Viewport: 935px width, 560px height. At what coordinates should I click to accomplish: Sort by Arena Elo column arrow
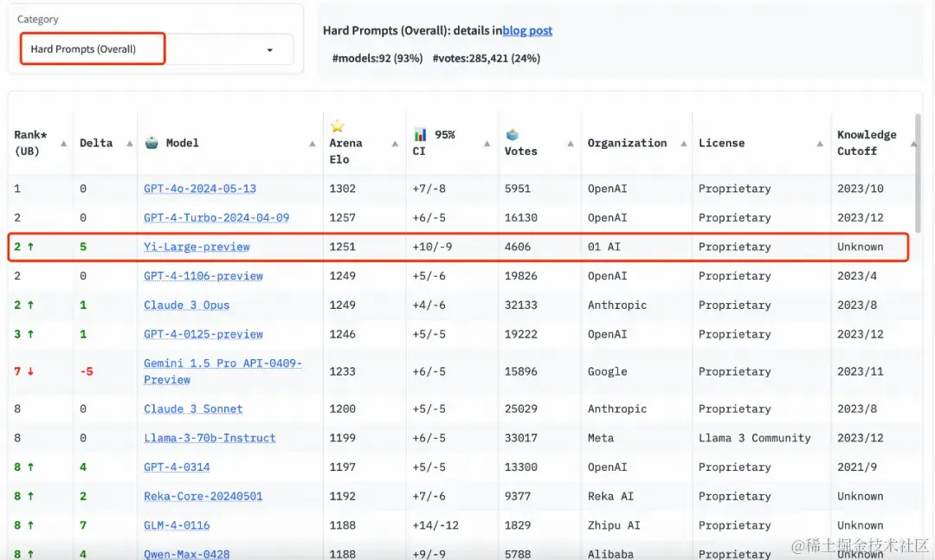[x=395, y=144]
